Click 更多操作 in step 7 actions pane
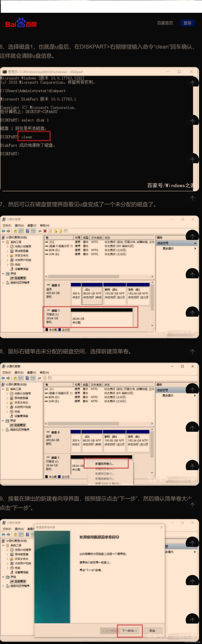 [x=168, y=248]
